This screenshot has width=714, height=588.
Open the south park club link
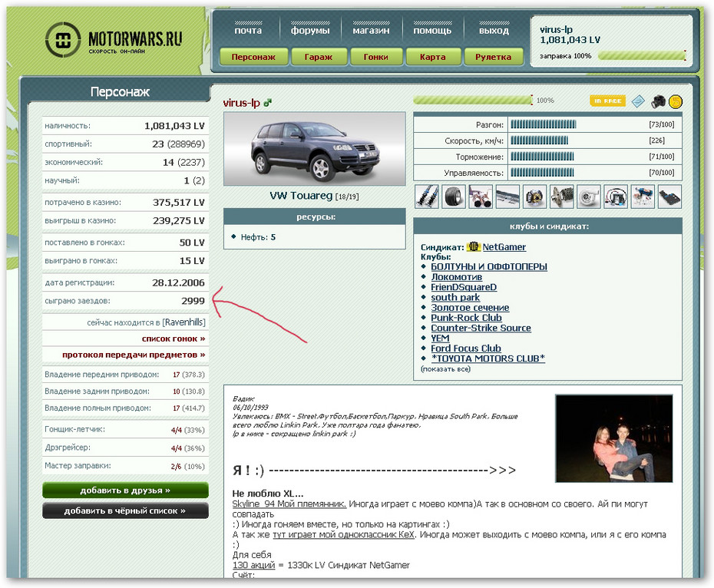[x=455, y=297]
